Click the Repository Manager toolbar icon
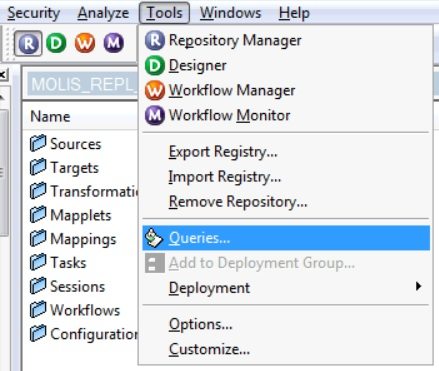Image resolution: width=439 pixels, height=371 pixels. [x=28, y=43]
